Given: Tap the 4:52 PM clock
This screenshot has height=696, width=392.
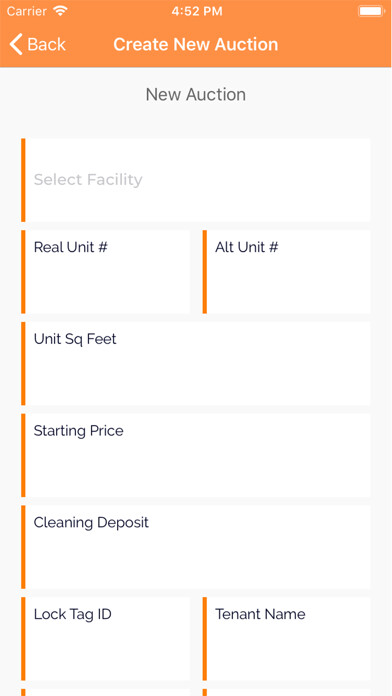Looking at the screenshot, I should pyautogui.click(x=197, y=11).
